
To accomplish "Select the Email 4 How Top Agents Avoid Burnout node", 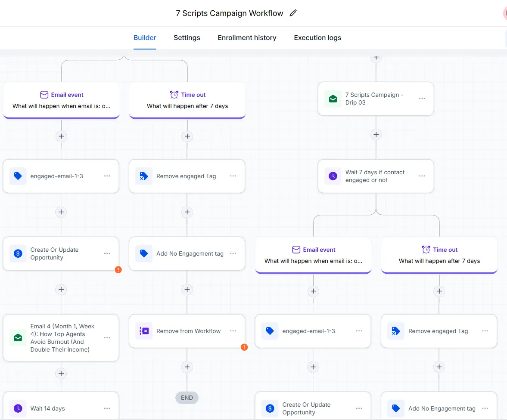I will coord(61,338).
